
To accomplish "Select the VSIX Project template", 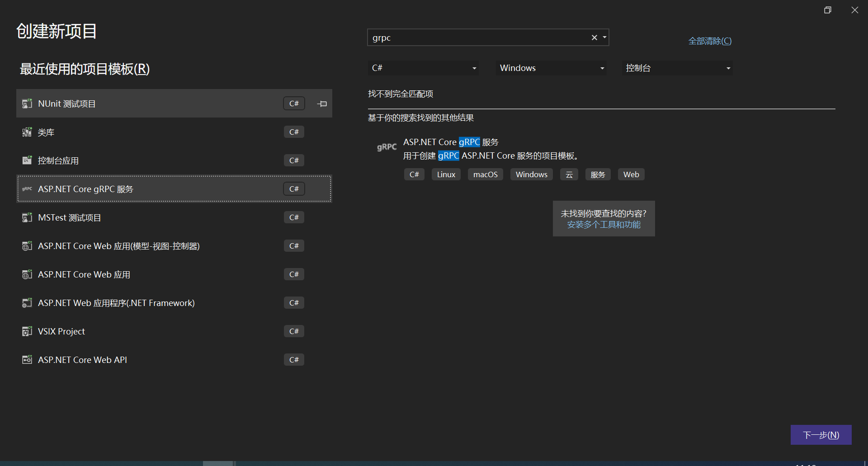I will click(174, 331).
